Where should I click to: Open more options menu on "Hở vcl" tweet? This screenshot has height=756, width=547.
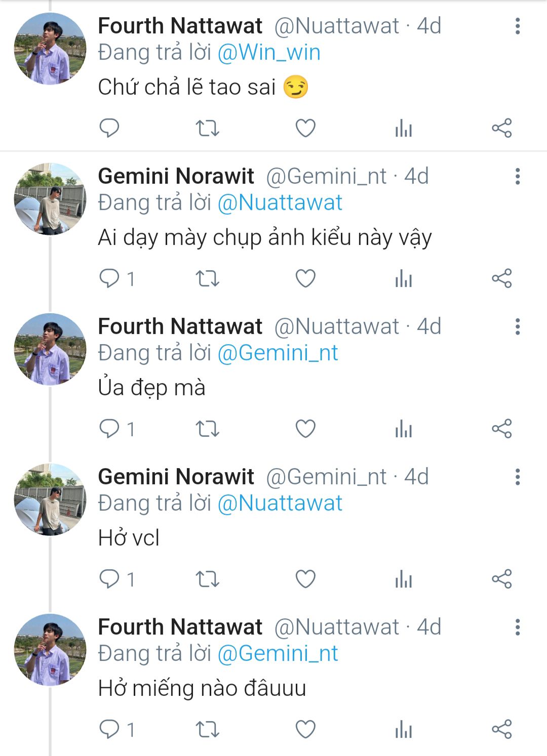tap(517, 477)
